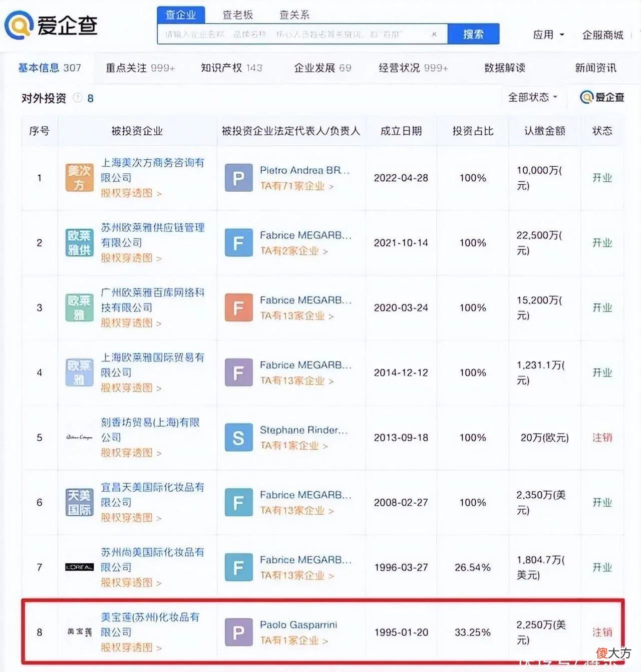Click F avatar in 苏州尚美国际 row
The height and width of the screenshot is (672, 641).
[238, 567]
